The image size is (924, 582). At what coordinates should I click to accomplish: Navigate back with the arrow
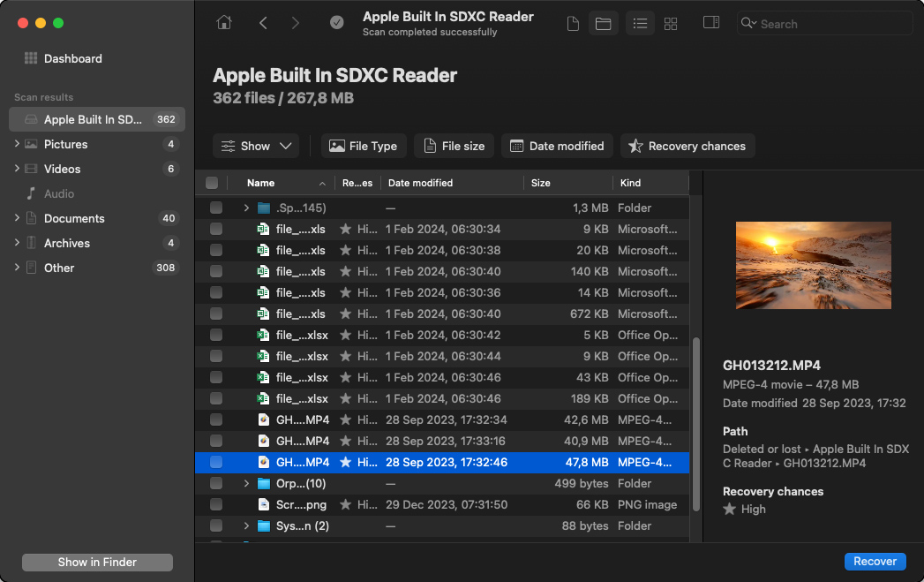pyautogui.click(x=263, y=23)
